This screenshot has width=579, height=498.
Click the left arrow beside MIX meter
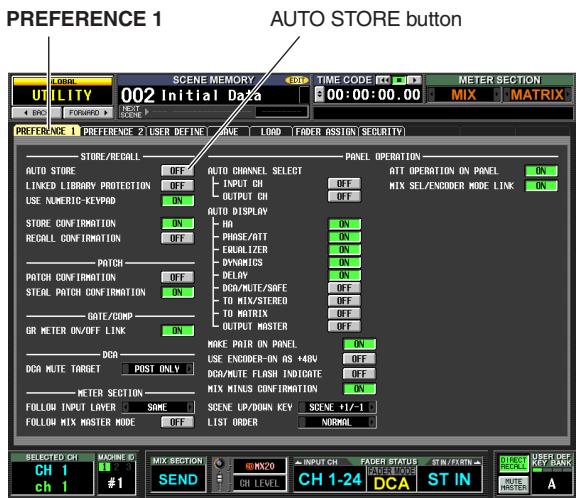pyautogui.click(x=431, y=95)
